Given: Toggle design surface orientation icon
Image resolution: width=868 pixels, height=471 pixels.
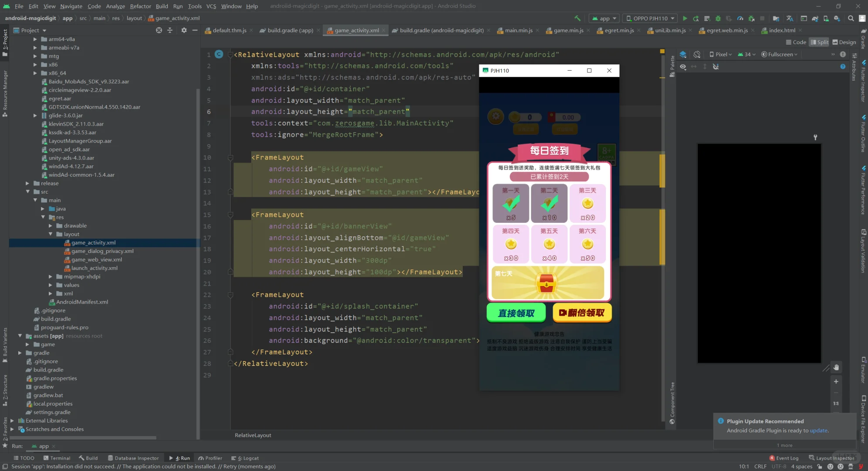Looking at the screenshot, I should click(697, 55).
